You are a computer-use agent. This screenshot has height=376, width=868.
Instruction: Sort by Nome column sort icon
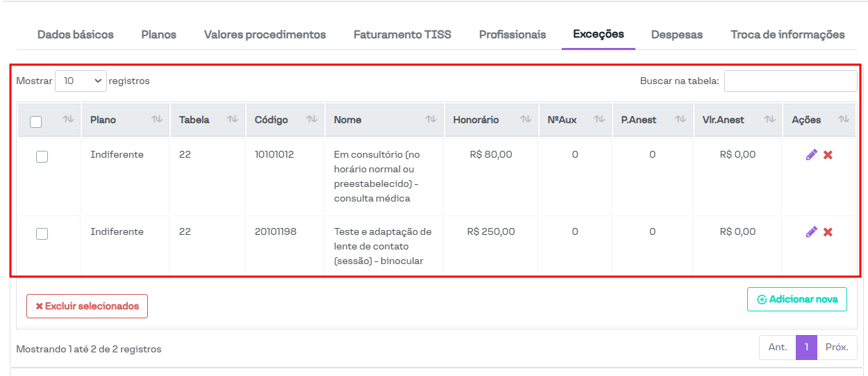(x=431, y=120)
